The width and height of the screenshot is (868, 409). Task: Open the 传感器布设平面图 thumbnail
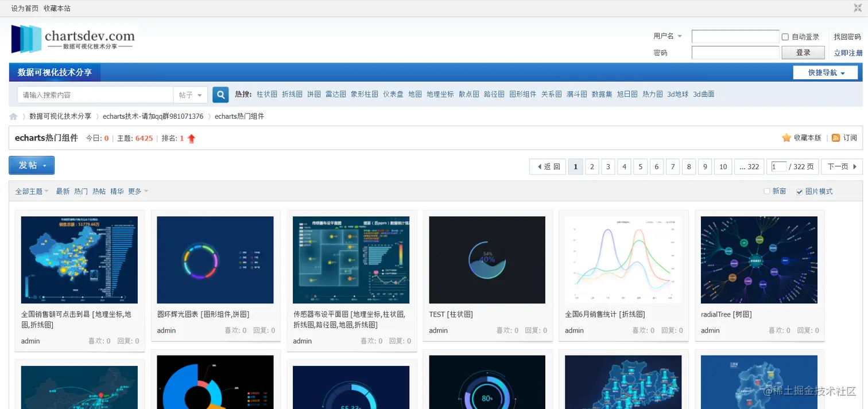coord(351,260)
